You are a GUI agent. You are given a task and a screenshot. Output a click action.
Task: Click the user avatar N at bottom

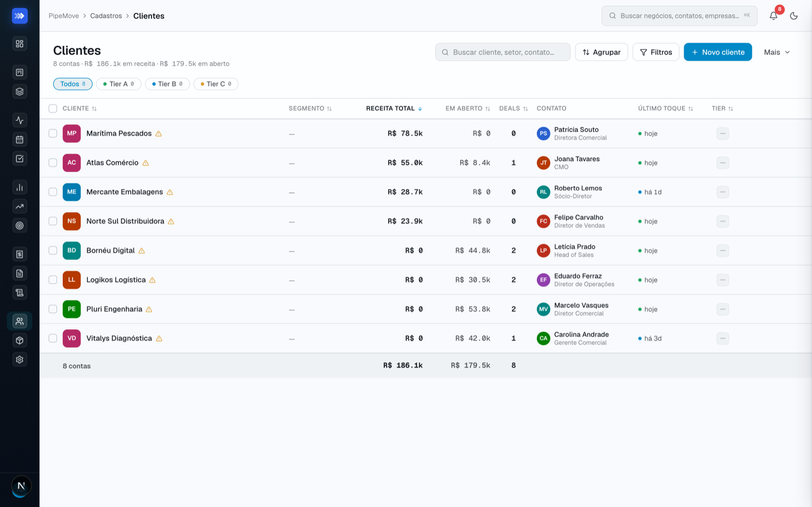coord(21,486)
